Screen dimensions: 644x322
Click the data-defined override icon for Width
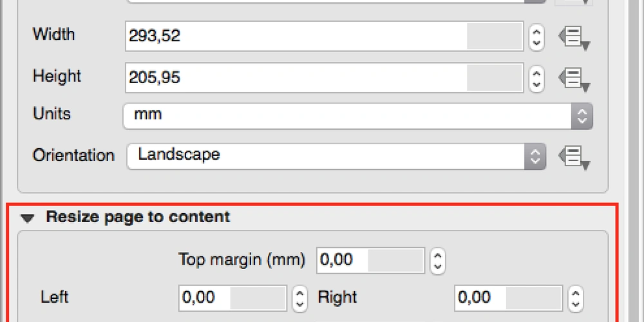point(574,38)
